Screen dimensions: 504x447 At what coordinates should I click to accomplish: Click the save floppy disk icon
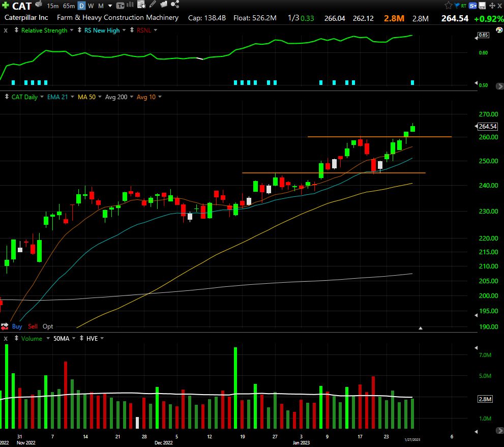482,6
